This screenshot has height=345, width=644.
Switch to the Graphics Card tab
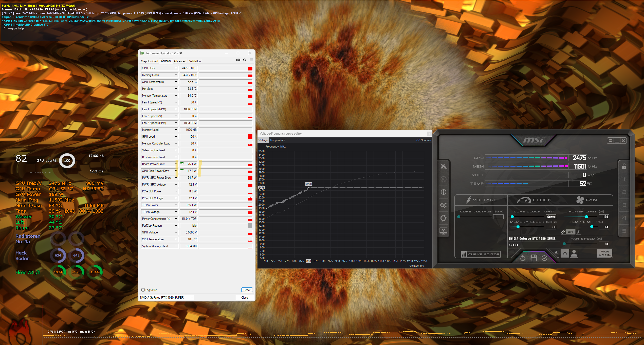coord(149,61)
